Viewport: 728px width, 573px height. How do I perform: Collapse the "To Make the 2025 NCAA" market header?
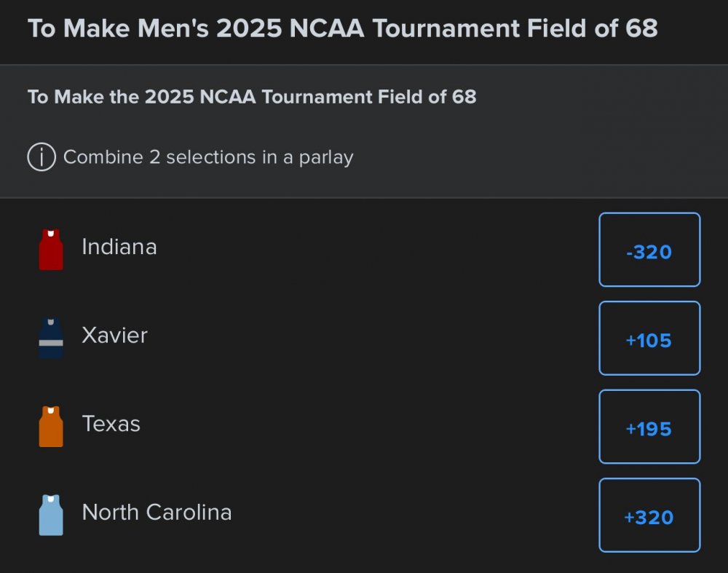click(x=252, y=97)
